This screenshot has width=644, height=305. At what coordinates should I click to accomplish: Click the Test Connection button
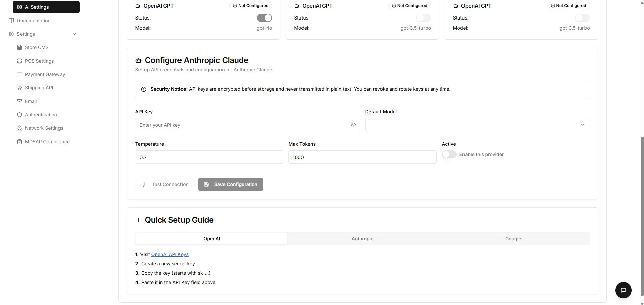(165, 184)
